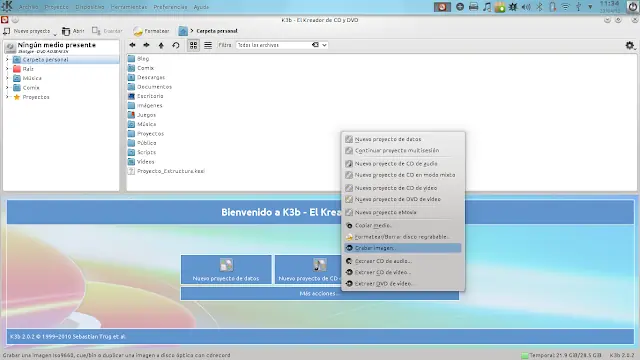640x360 pixels.
Task: Click the power button in the panel corner
Action: tap(632, 7)
